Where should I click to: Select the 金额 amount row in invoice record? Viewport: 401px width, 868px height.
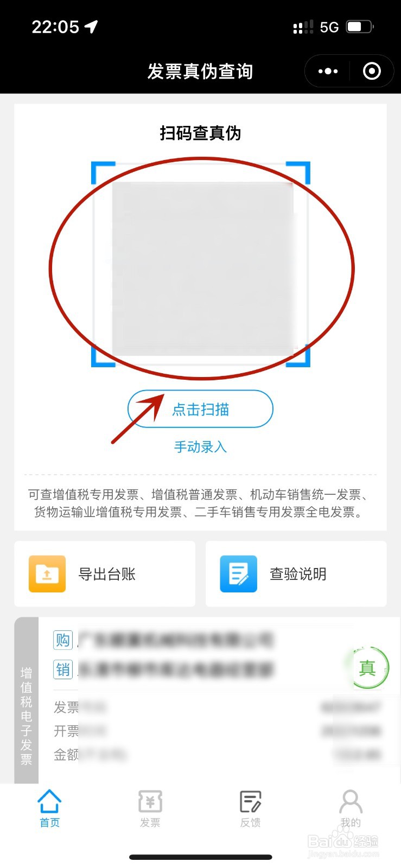pyautogui.click(x=217, y=754)
